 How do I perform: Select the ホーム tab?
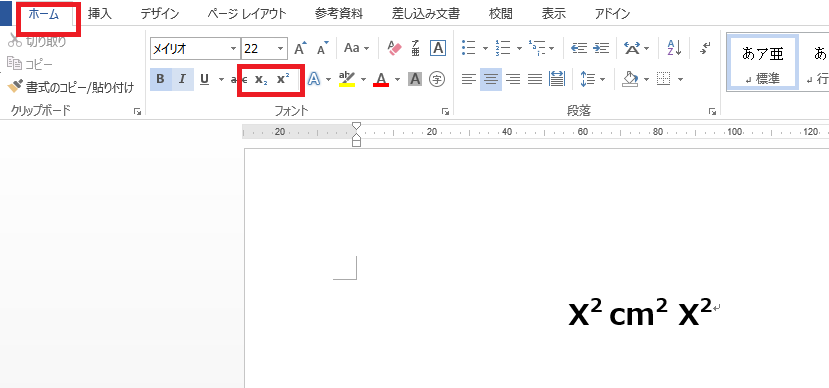click(x=43, y=14)
